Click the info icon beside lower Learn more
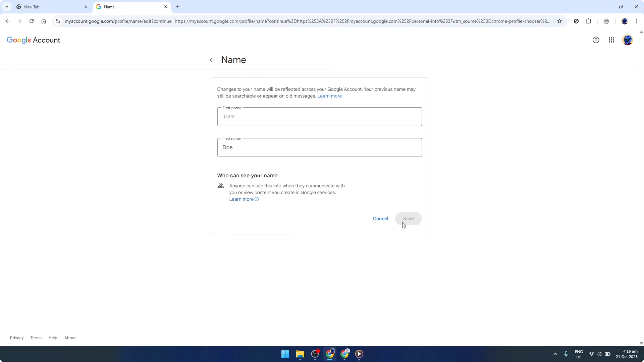644x362 pixels. pyautogui.click(x=257, y=199)
